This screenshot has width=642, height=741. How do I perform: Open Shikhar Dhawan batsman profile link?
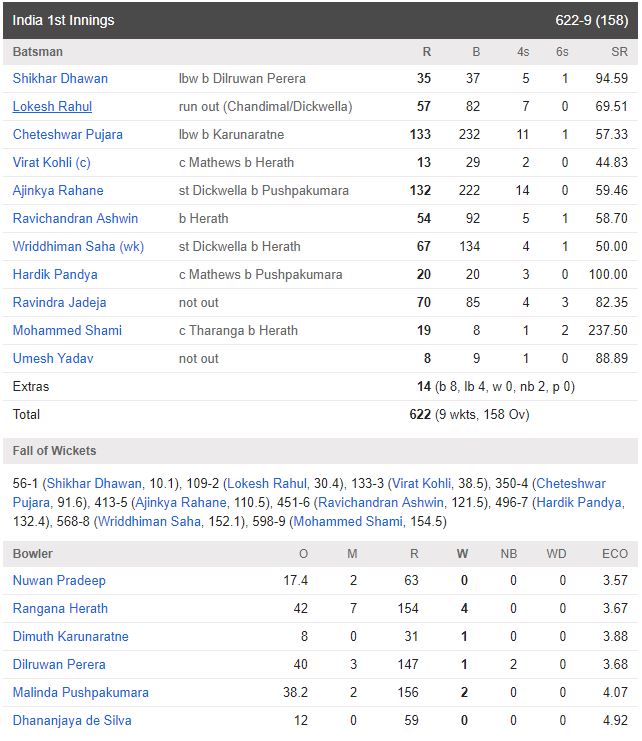(x=60, y=78)
